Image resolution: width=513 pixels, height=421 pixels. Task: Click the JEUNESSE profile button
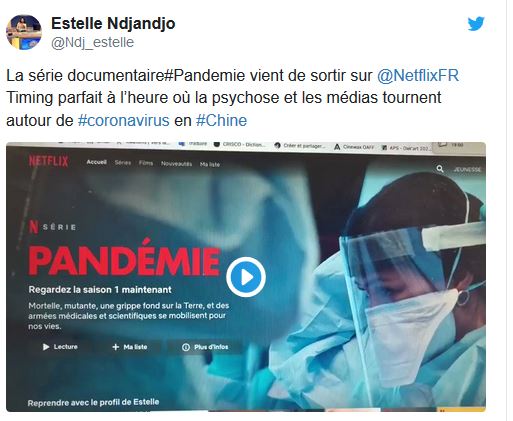tap(467, 169)
